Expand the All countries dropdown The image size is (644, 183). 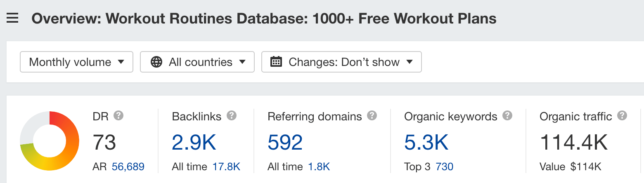pos(197,62)
